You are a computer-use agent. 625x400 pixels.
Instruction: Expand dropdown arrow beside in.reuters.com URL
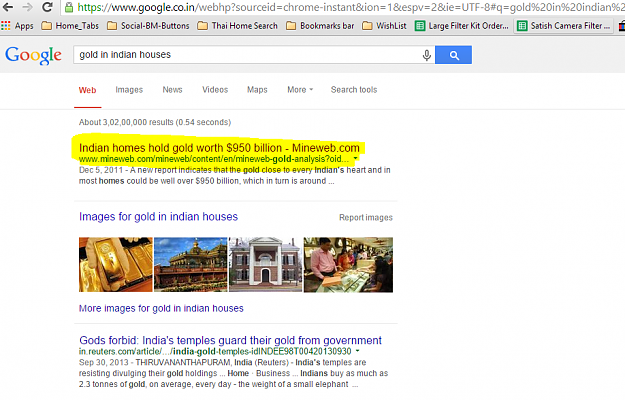[358, 351]
